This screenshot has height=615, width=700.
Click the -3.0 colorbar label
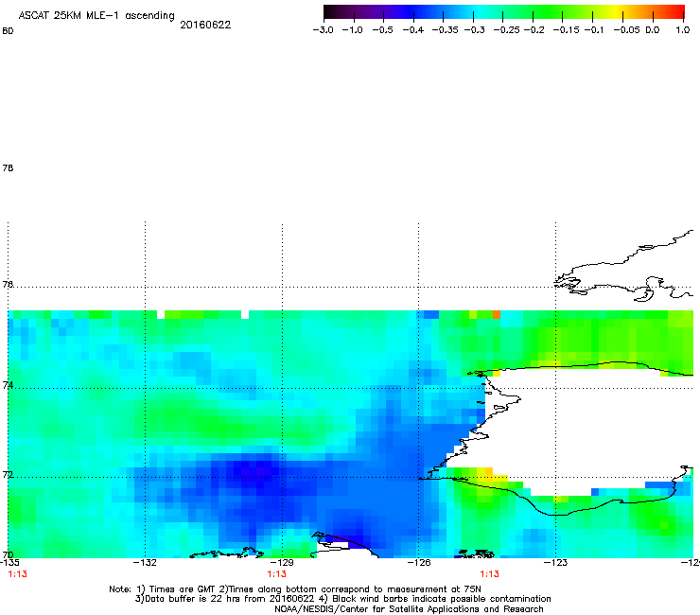point(323,30)
